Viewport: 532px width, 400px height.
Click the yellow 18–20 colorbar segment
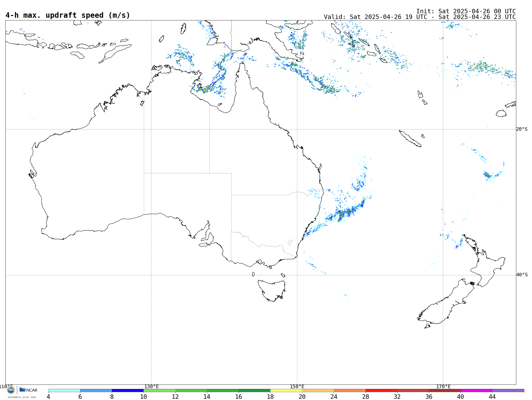click(286, 391)
